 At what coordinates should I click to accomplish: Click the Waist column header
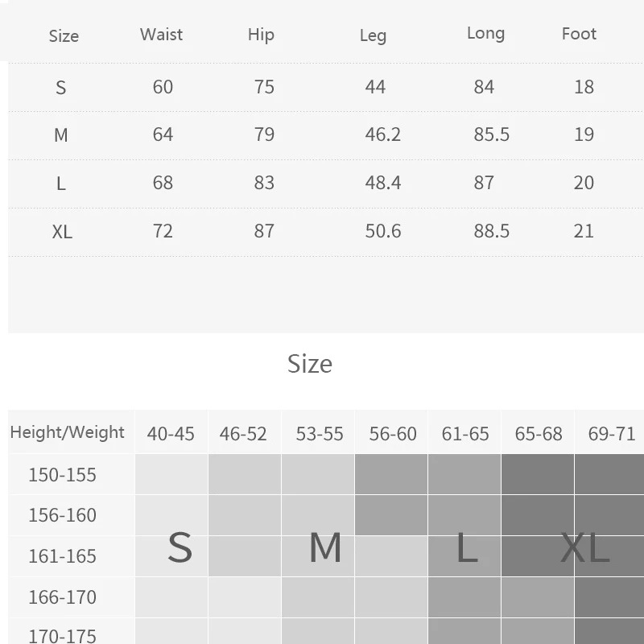(161, 35)
